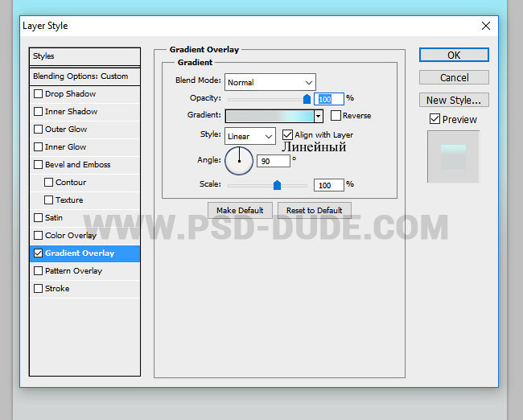Screen dimensions: 523x420
Task: Select the Drop Shadow label row
Action: point(70,94)
